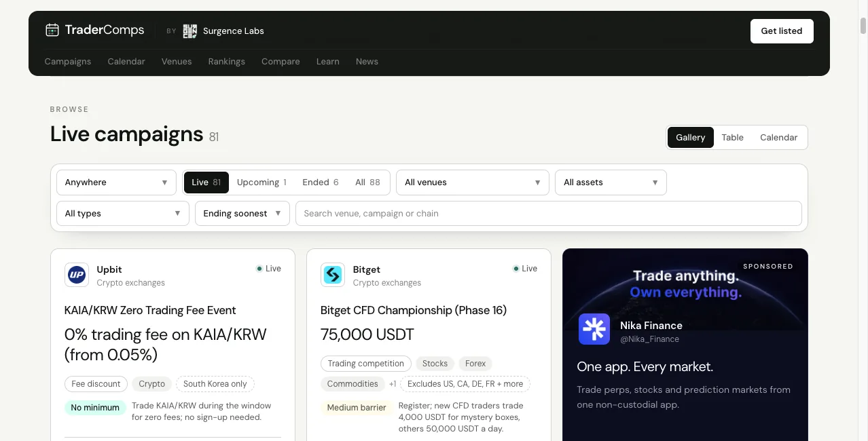Click the Fee discount tag
This screenshot has height=441, width=868.
[x=96, y=384]
